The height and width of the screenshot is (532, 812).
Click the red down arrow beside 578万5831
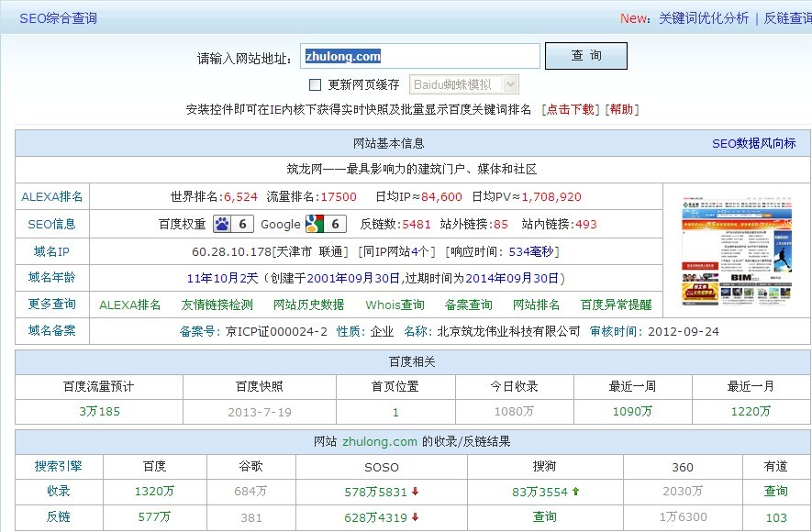(x=416, y=492)
